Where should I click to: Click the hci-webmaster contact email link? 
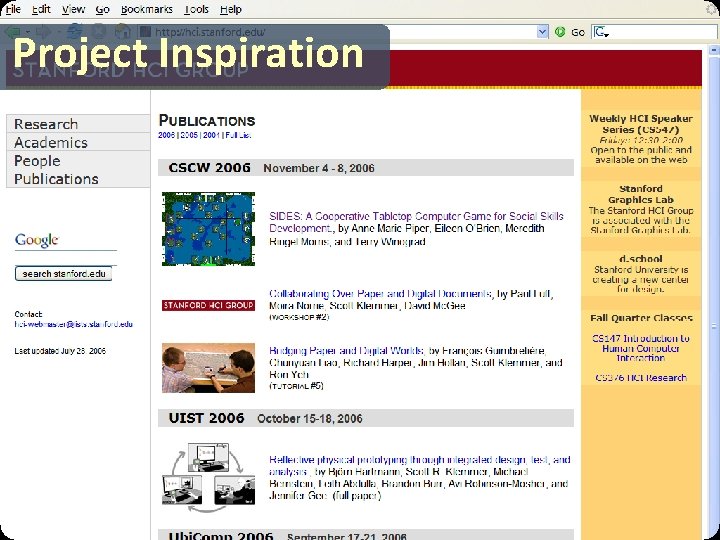point(73,324)
